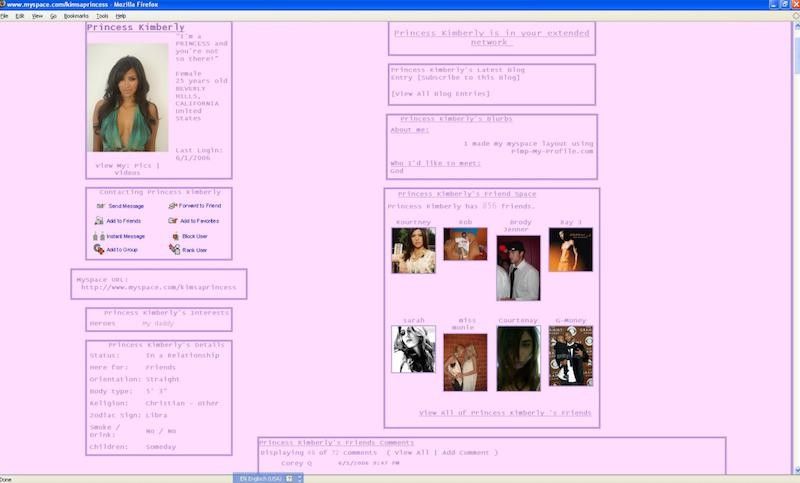Viewport: 800px width, 483px height.
Task: Click the Kourtney friend name link
Action: 413,222
